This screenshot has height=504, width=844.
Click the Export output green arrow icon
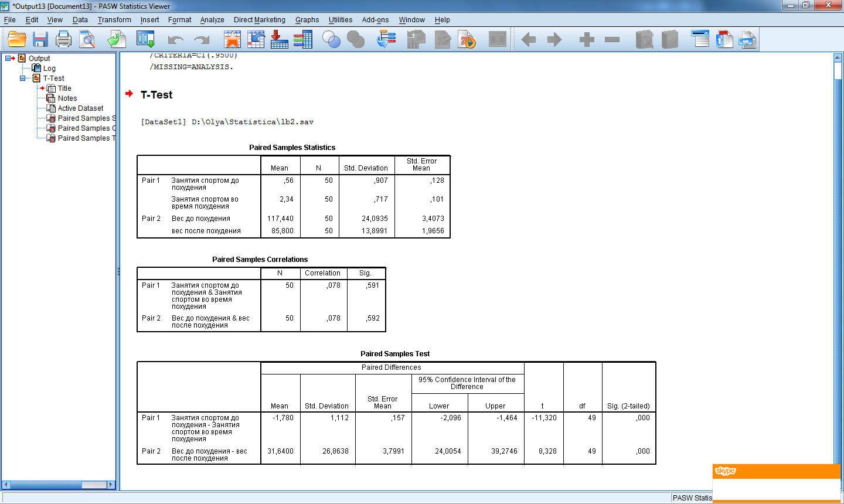point(116,40)
